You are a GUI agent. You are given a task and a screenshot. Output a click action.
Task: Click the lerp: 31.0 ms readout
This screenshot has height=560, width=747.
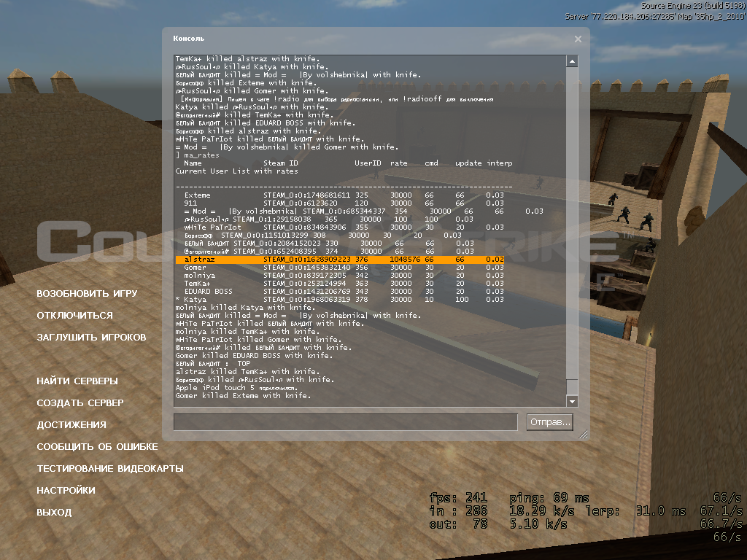[x=635, y=511]
